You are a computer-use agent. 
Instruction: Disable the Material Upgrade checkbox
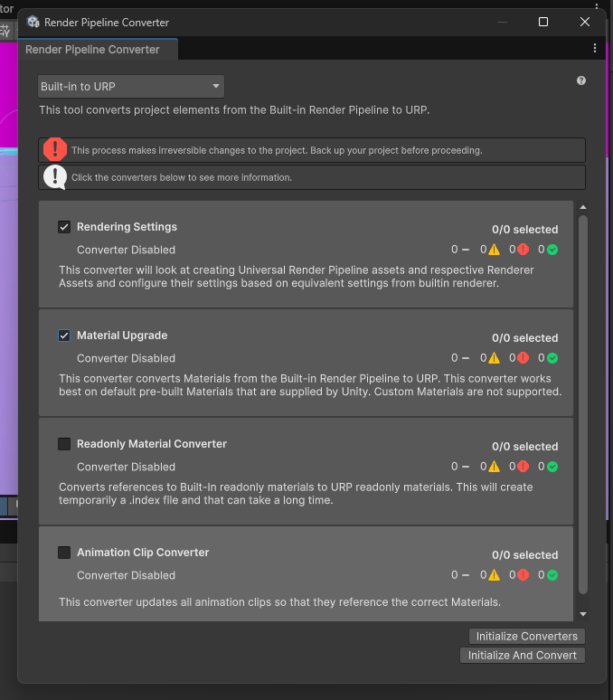(x=64, y=336)
